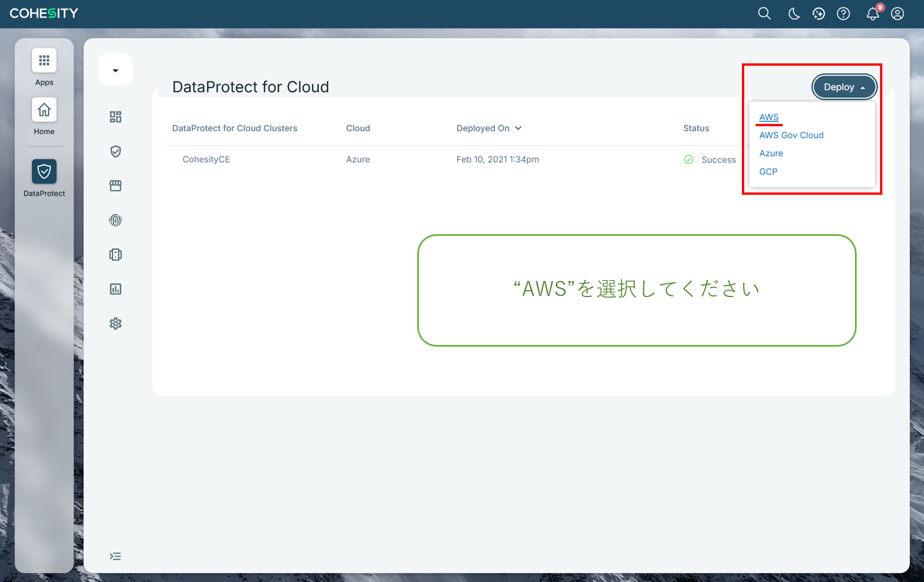924x582 pixels.
Task: Open the user account profile icon
Action: click(x=897, y=14)
